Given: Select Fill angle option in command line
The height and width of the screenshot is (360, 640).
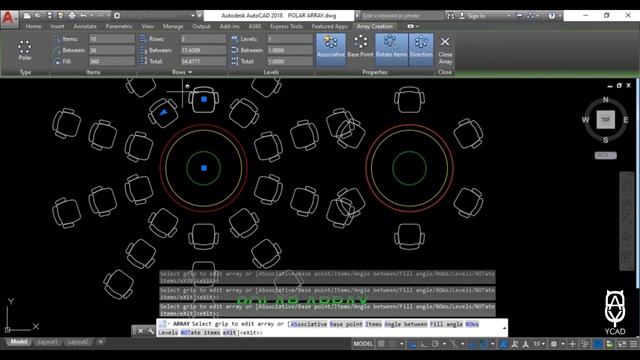Looking at the screenshot, I should point(446,324).
